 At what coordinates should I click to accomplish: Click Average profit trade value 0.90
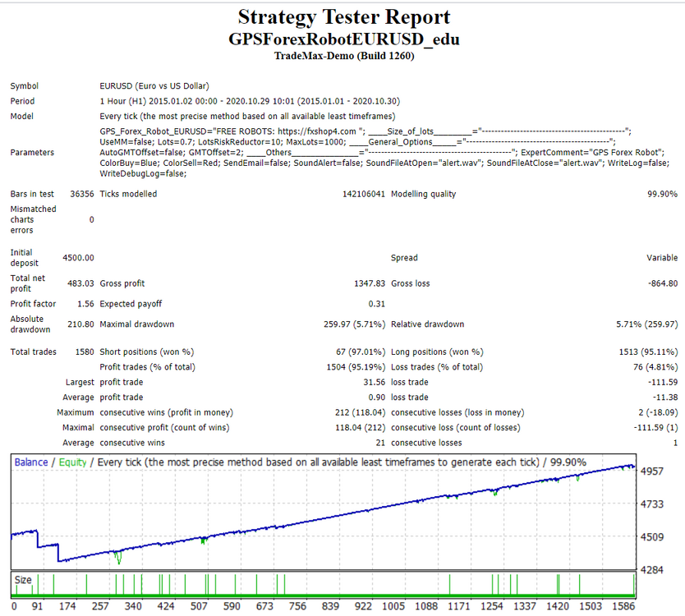coord(376,398)
